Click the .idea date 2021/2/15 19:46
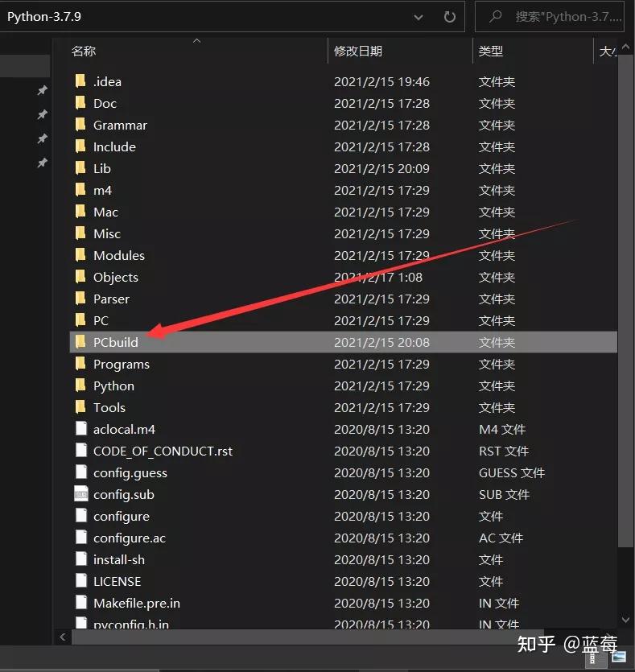The height and width of the screenshot is (672, 635). [381, 81]
